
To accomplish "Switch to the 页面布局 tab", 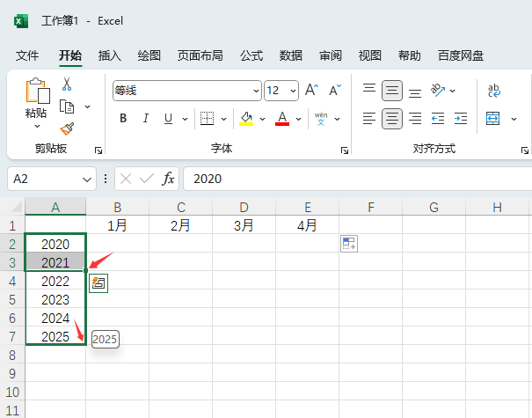I will [x=200, y=55].
